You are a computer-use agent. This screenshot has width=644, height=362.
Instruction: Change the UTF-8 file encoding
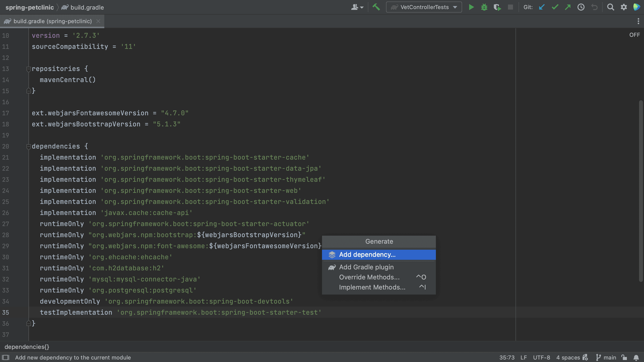(541, 357)
